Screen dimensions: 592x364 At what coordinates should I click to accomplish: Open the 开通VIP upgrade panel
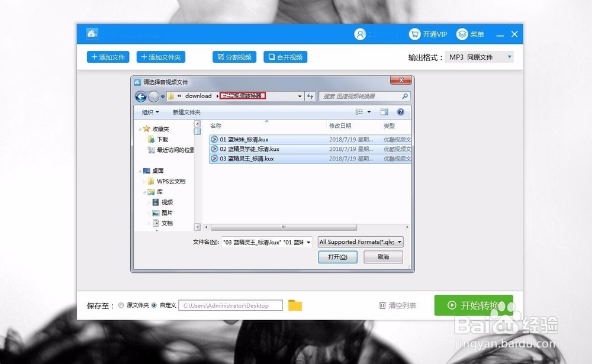tap(429, 34)
